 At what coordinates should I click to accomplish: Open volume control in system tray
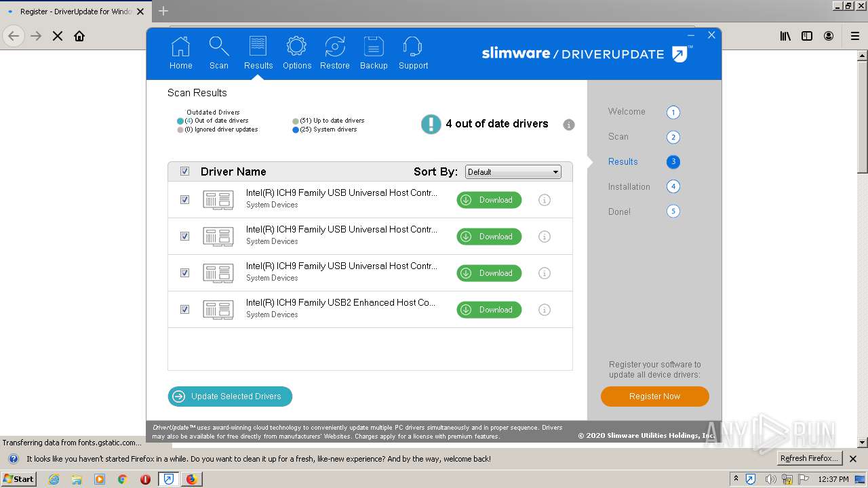[770, 479]
